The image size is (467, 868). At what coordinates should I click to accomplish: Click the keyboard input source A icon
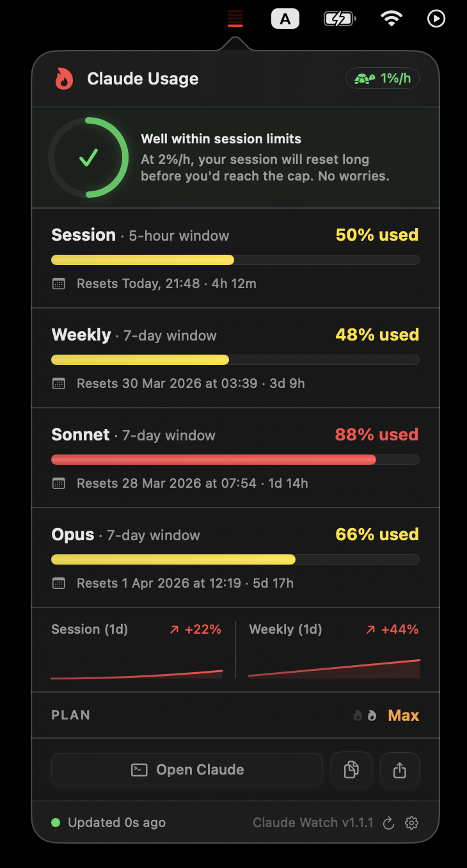(285, 19)
